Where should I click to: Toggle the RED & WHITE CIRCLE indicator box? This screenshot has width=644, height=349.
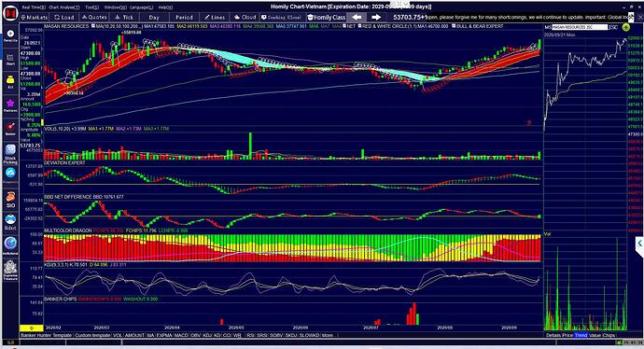359,26
